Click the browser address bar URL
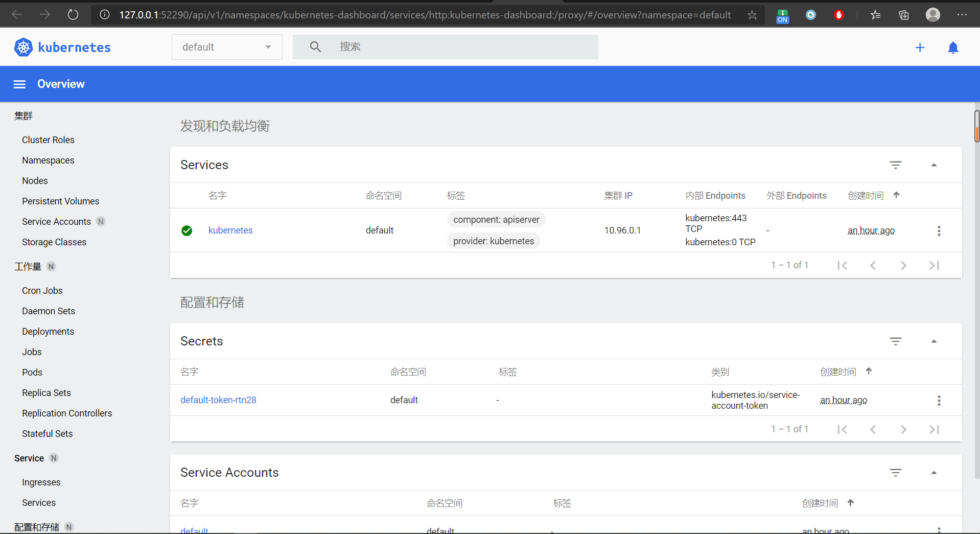The height and width of the screenshot is (534, 980). [425, 15]
